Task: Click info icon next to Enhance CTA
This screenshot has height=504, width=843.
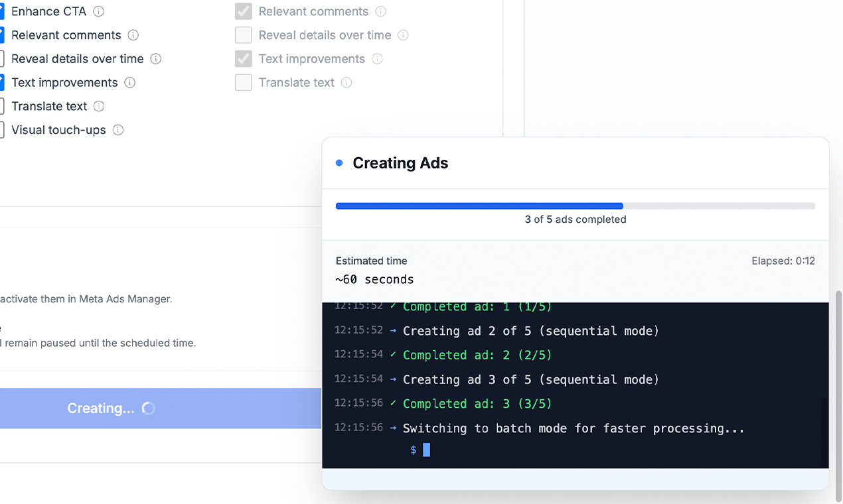Action: [99, 11]
